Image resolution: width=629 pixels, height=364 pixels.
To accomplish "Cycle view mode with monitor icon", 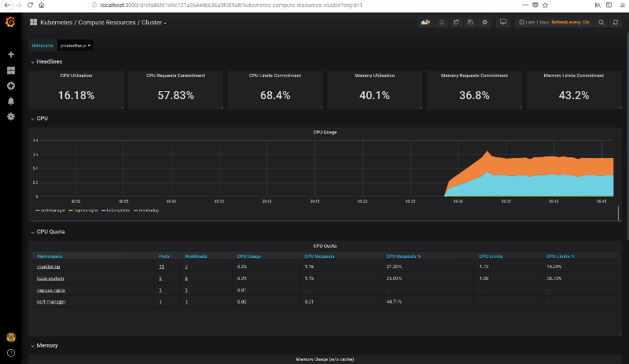I will [x=503, y=22].
